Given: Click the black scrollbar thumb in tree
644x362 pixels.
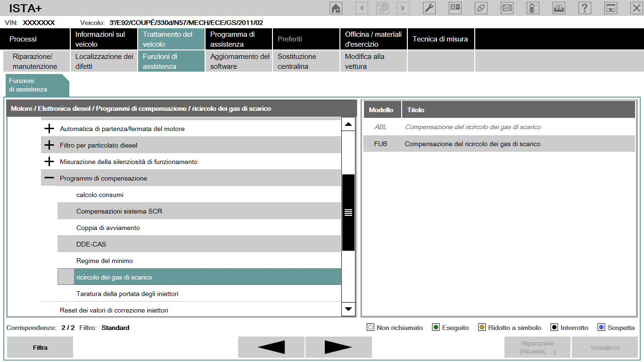Looking at the screenshot, I should [x=348, y=213].
